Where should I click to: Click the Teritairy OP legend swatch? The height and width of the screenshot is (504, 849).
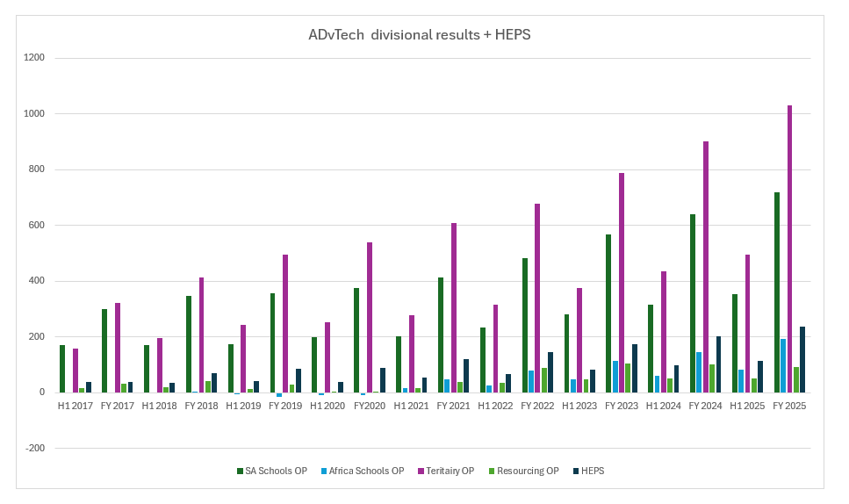point(421,471)
